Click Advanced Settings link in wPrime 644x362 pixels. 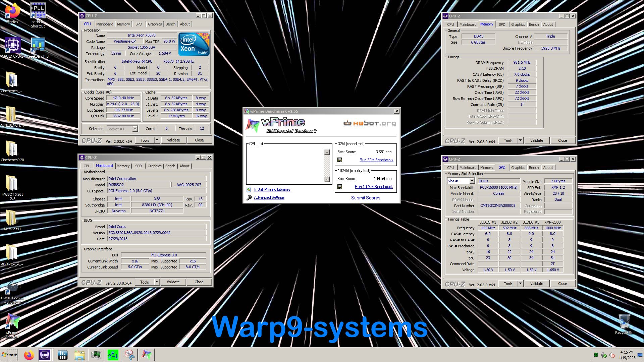point(269,198)
